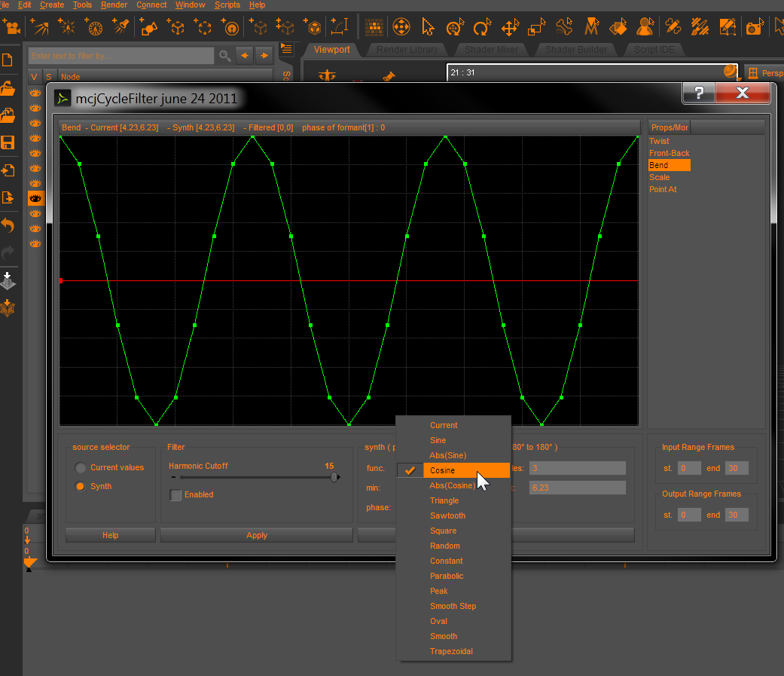The height and width of the screenshot is (676, 784).
Task: Click the bone joint editor tool icon
Action: [564, 28]
